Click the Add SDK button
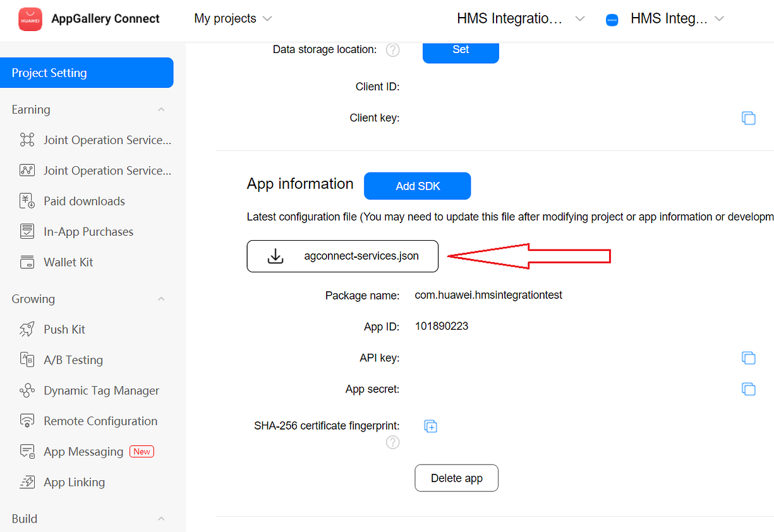774x532 pixels. click(x=418, y=186)
